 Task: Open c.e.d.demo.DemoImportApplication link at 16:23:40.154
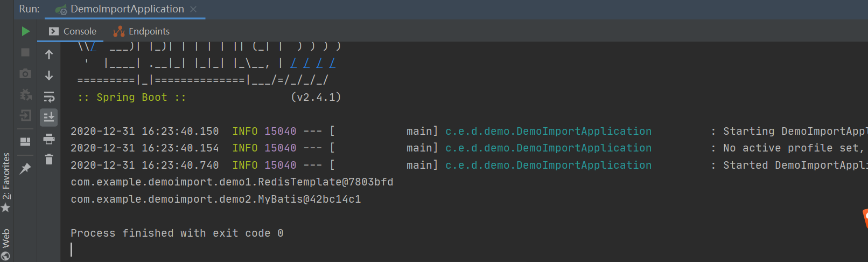[x=548, y=148]
